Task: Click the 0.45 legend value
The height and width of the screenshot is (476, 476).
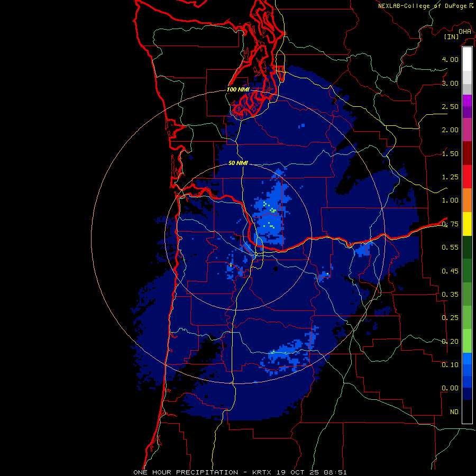Action: coord(450,271)
